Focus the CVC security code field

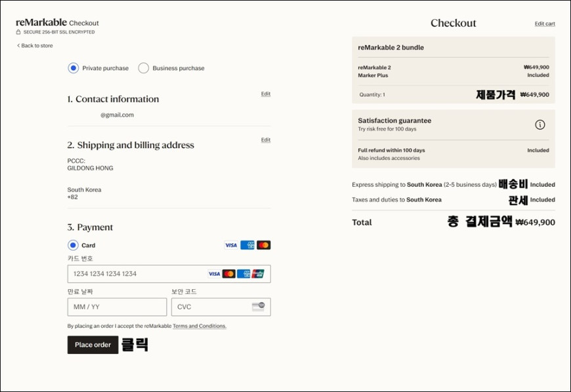point(221,307)
